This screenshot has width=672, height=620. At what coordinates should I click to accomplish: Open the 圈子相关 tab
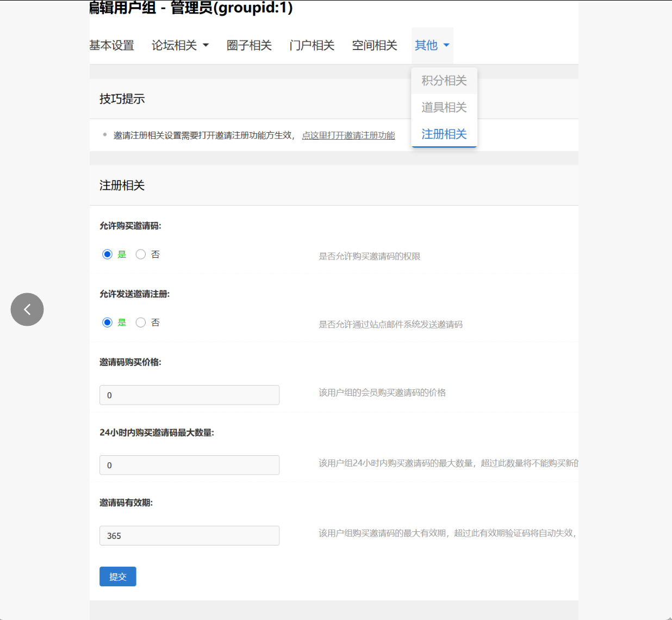249,46
